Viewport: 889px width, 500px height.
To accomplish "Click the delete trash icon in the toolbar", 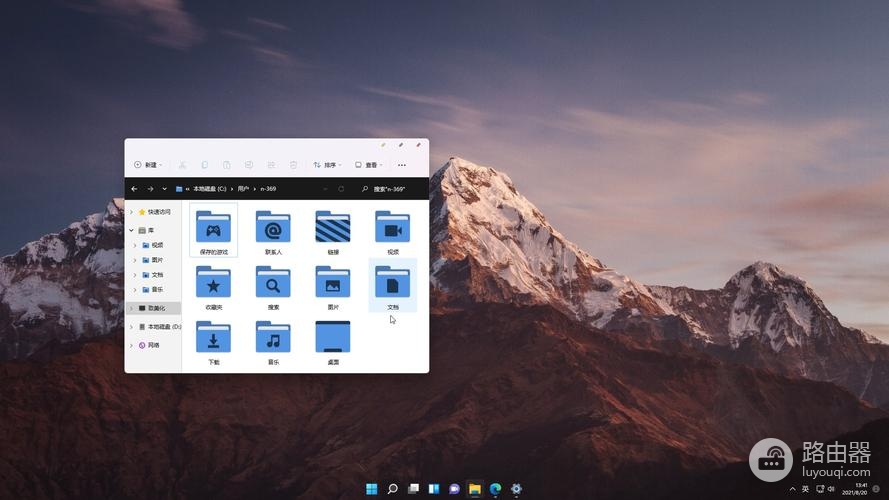I will pyautogui.click(x=293, y=165).
